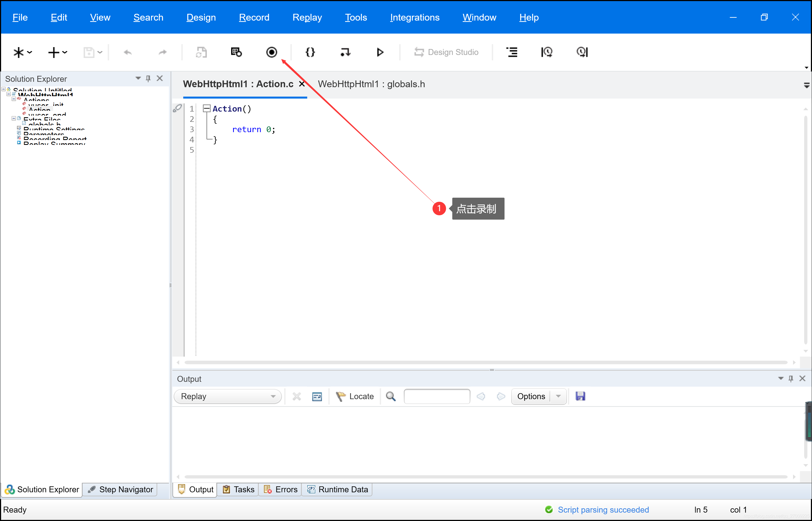Open the Tools menu
The image size is (812, 521).
click(356, 17)
